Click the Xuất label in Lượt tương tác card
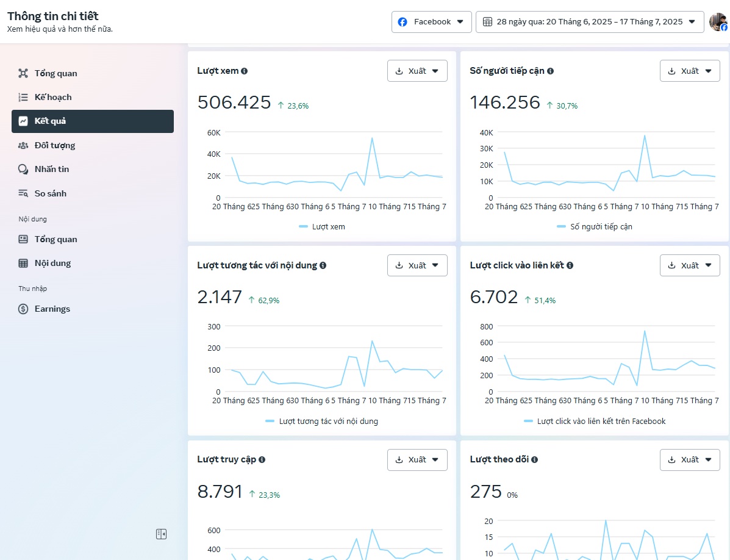Screen dimensions: 730x560 [x=417, y=265]
